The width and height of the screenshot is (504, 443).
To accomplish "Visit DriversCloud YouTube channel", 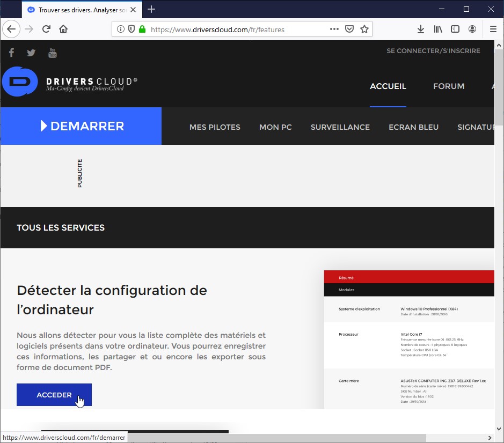I will pyautogui.click(x=53, y=53).
